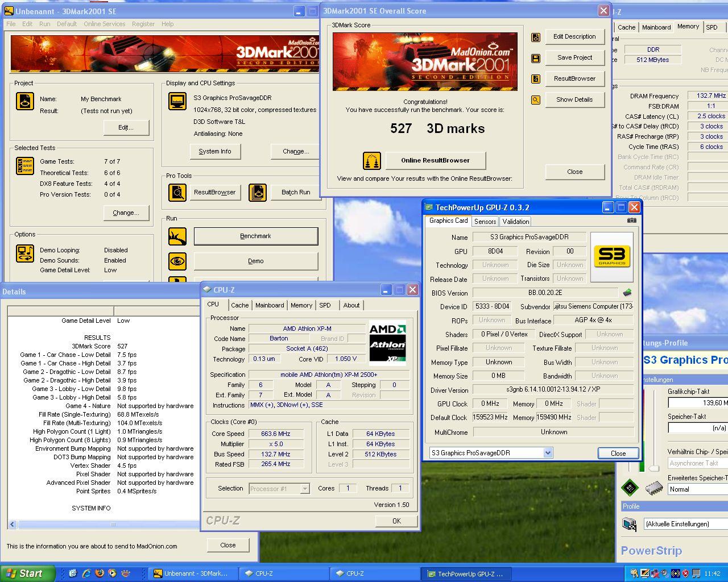Click the Selected Tests checklist icon
Screen dimensions: 728x582
click(x=25, y=165)
